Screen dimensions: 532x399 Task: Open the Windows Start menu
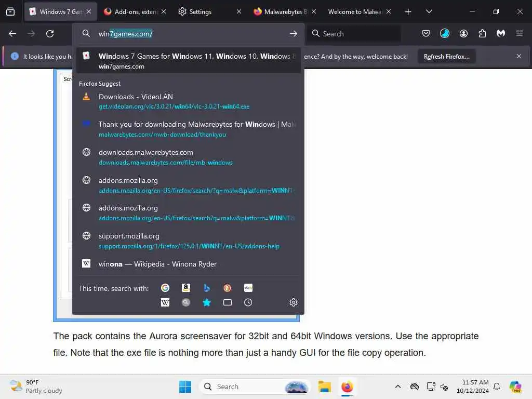click(185, 387)
